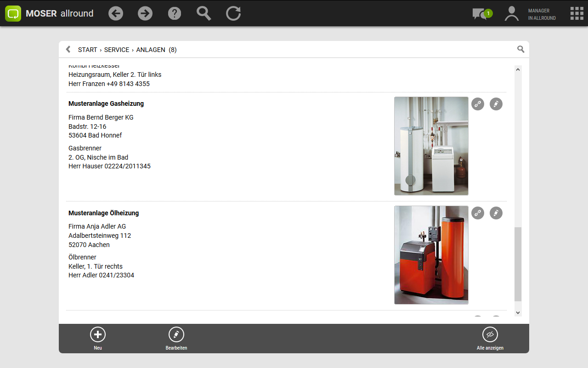Open the list search magnifier in the Anlagen panel
This screenshot has width=588, height=368.
click(520, 49)
